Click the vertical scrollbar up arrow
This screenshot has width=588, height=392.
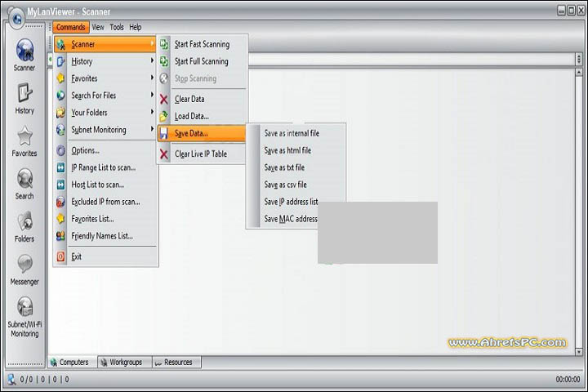(579, 72)
